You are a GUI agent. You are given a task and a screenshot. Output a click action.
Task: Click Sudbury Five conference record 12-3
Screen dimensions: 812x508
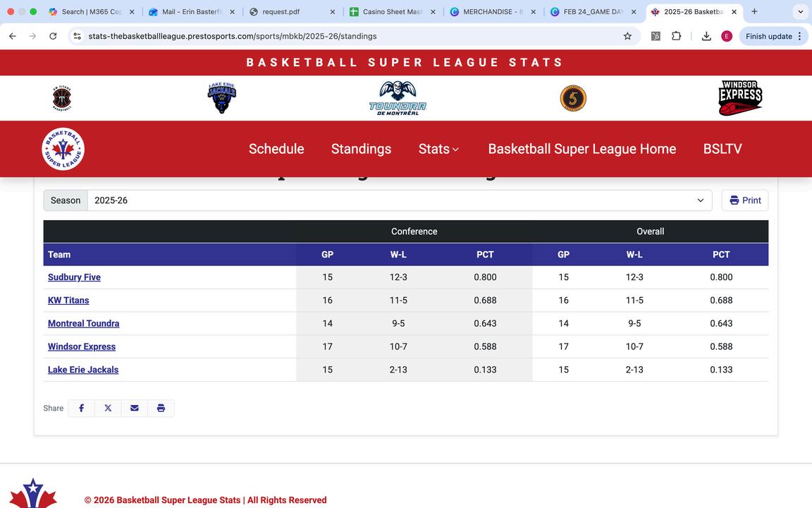[x=398, y=277]
